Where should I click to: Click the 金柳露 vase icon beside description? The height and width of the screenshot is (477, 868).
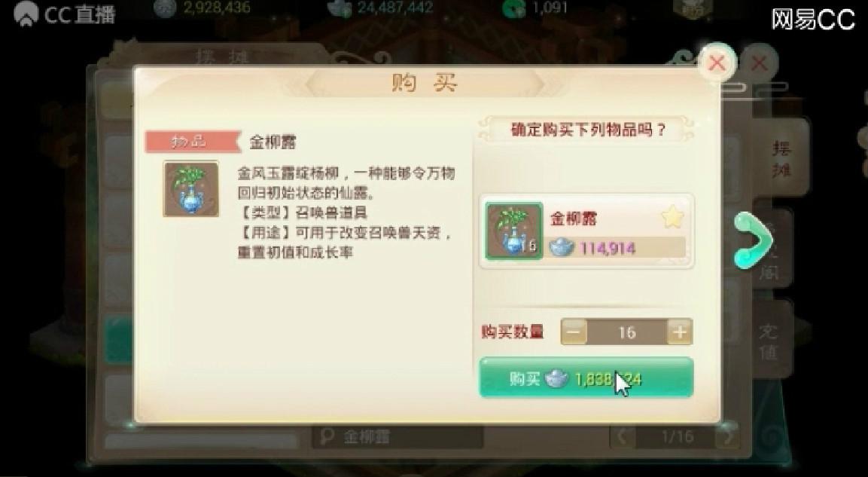pos(191,189)
